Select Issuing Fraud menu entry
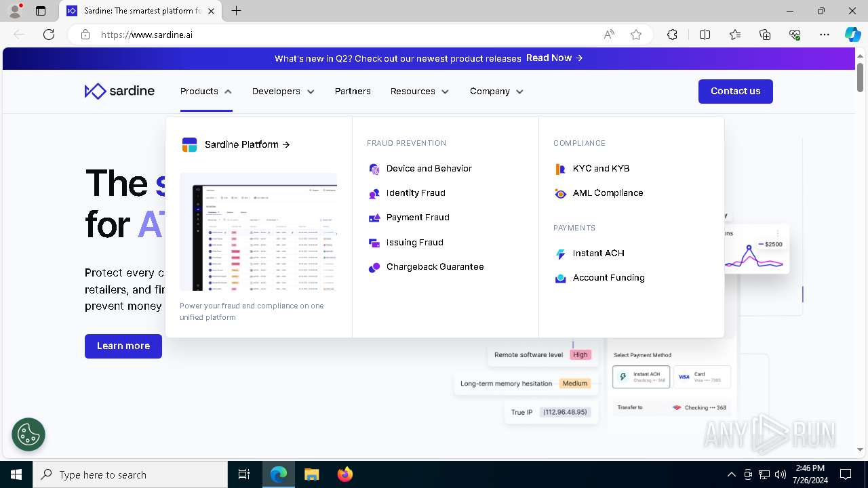 (415, 243)
